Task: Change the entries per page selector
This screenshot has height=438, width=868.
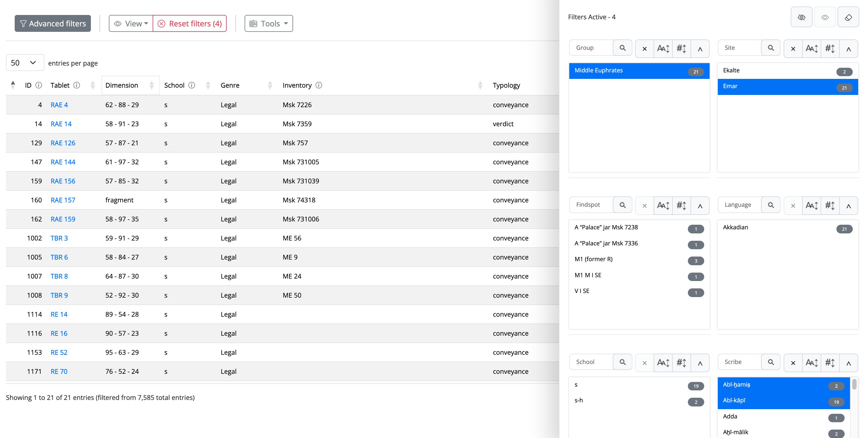Action: 25,63
